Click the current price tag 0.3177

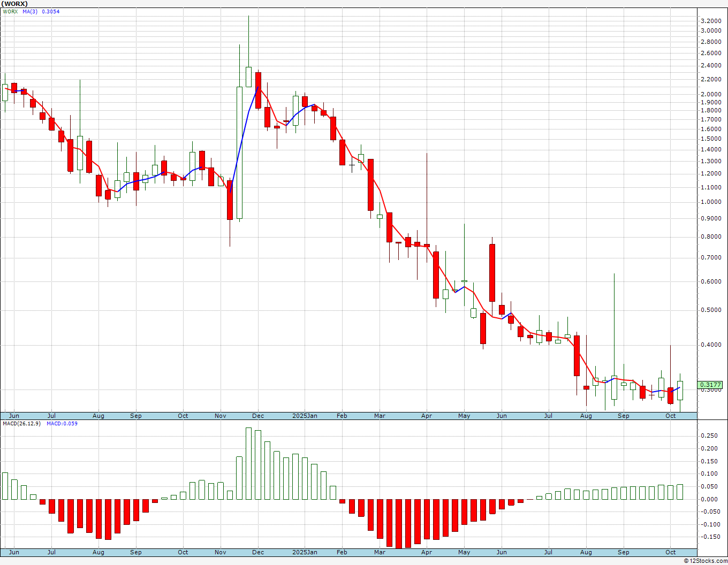click(x=710, y=385)
